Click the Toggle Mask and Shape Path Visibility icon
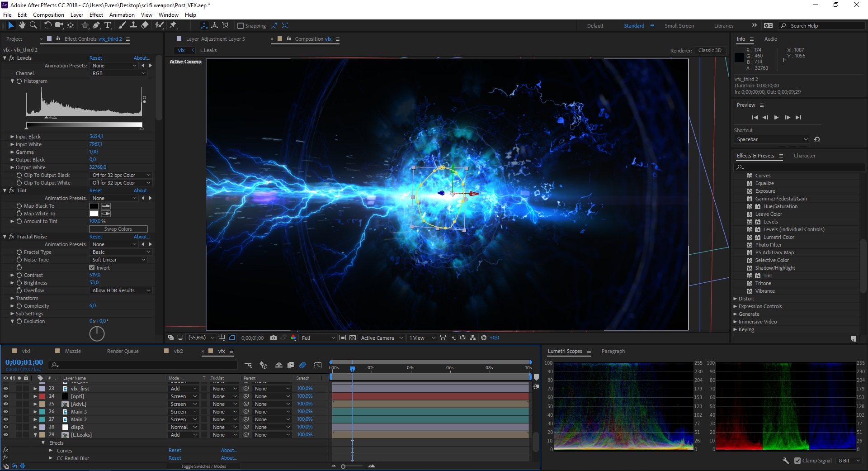Viewport: 868px width, 471px height. pos(232,338)
